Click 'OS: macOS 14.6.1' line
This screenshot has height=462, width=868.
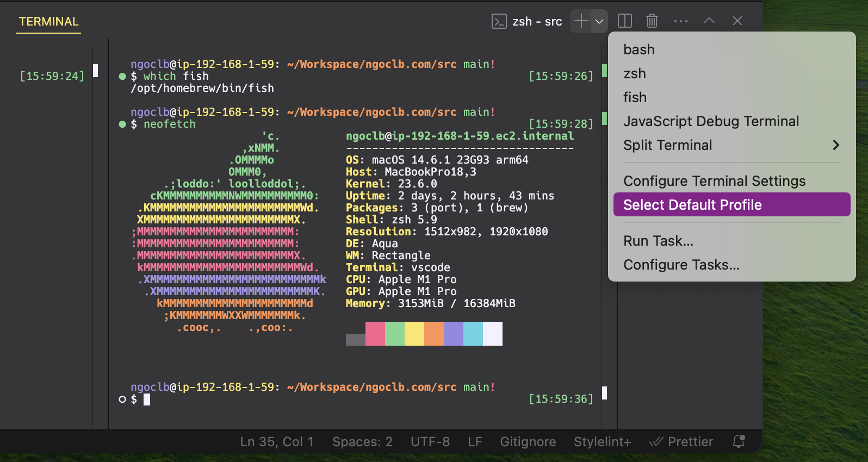pyautogui.click(x=437, y=160)
